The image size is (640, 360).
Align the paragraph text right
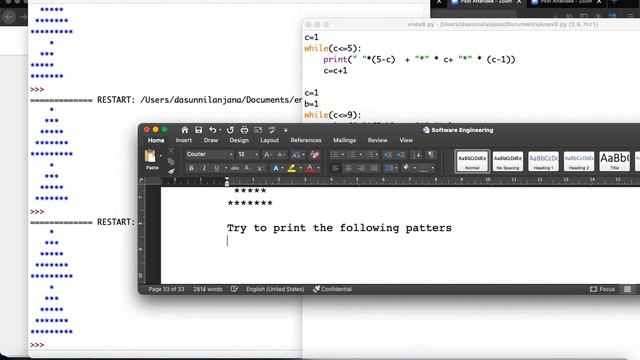[361, 168]
